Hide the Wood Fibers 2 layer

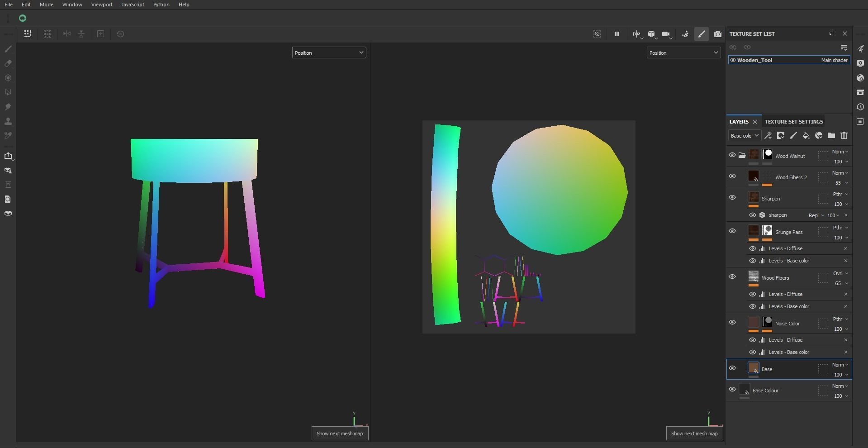(732, 176)
